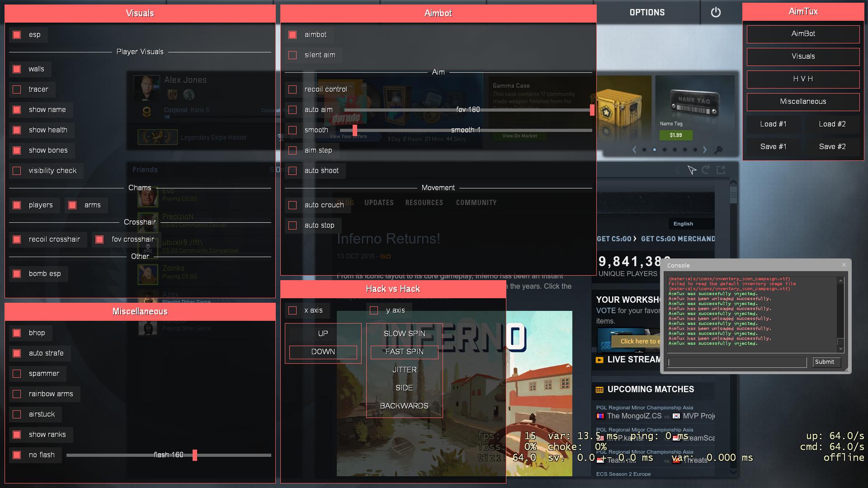Click the fov 180 slider handle

tap(592, 110)
